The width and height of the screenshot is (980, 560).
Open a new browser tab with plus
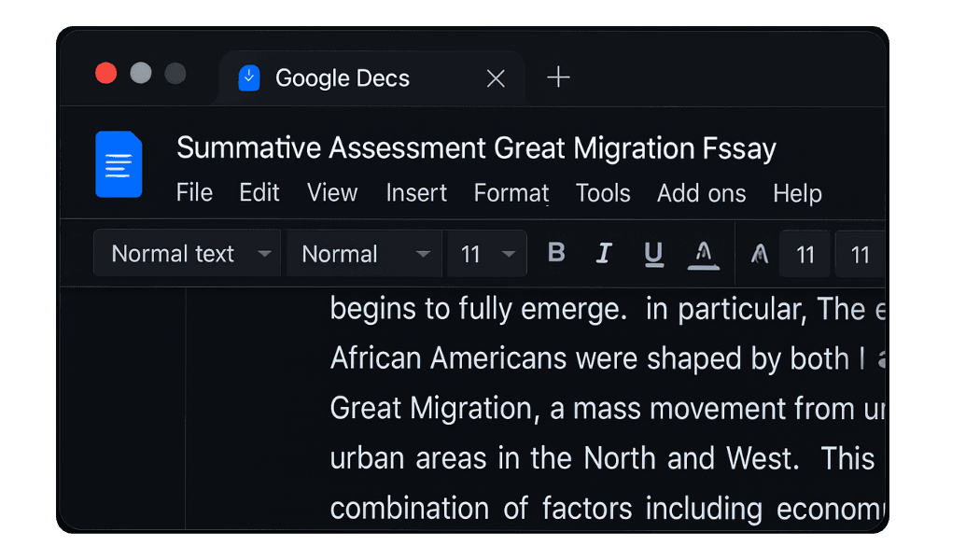[x=558, y=77]
